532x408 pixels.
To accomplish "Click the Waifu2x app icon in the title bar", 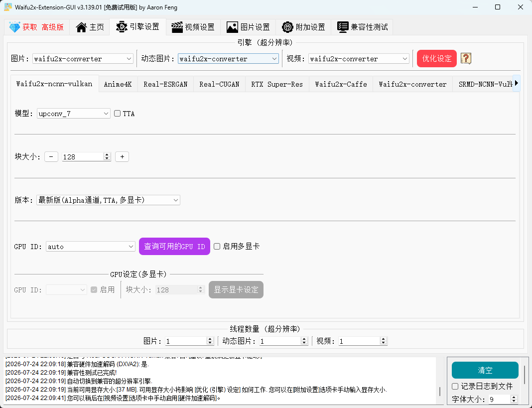I will tap(8, 7).
